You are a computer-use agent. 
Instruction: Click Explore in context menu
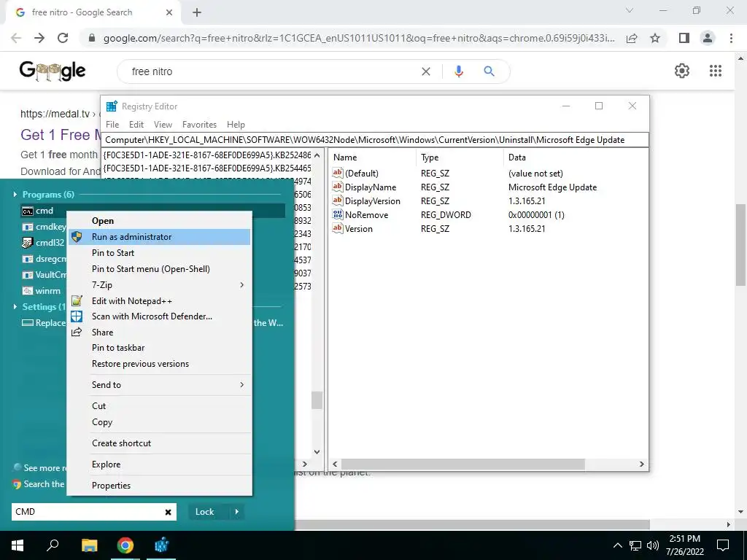(159, 464)
